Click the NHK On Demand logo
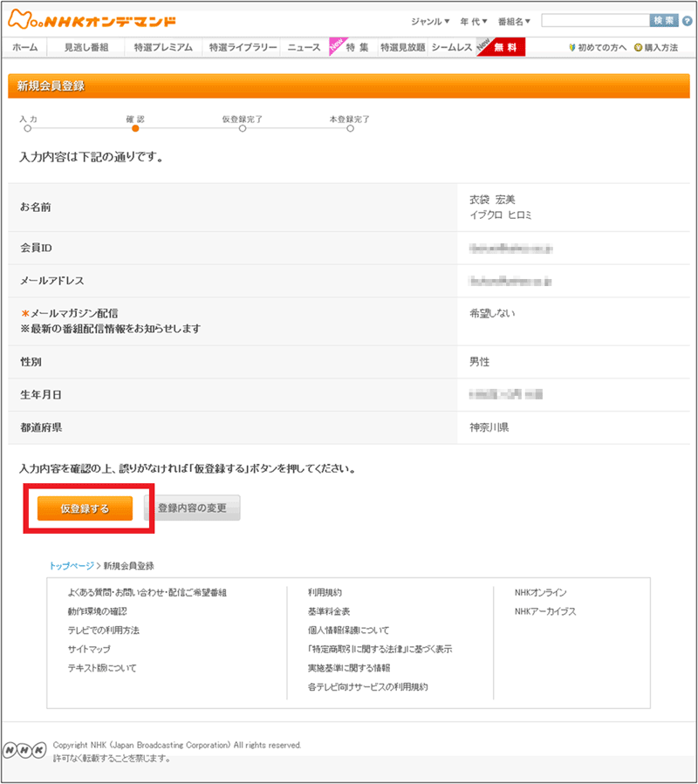 click(x=92, y=20)
